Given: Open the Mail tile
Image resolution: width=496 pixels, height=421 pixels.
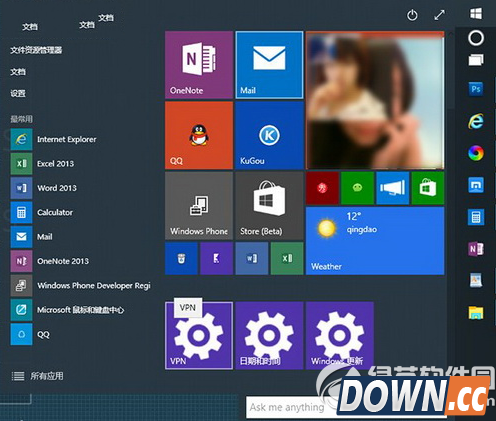Looking at the screenshot, I should pos(269,65).
